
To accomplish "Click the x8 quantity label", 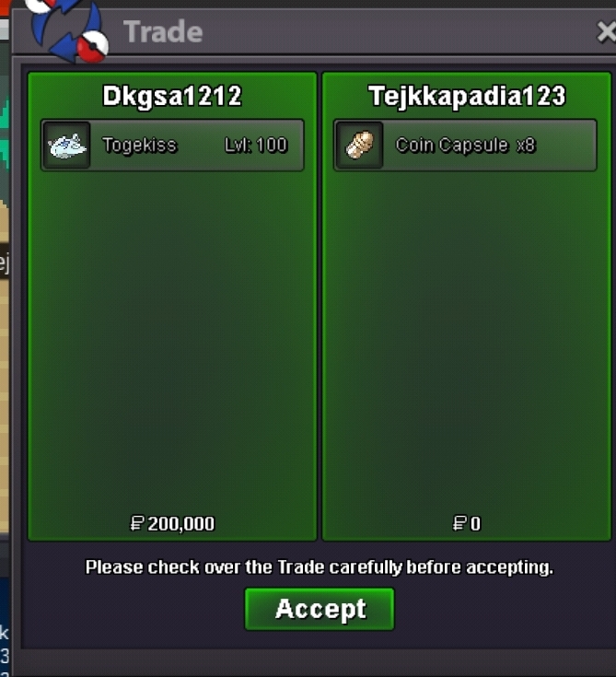I will 526,146.
